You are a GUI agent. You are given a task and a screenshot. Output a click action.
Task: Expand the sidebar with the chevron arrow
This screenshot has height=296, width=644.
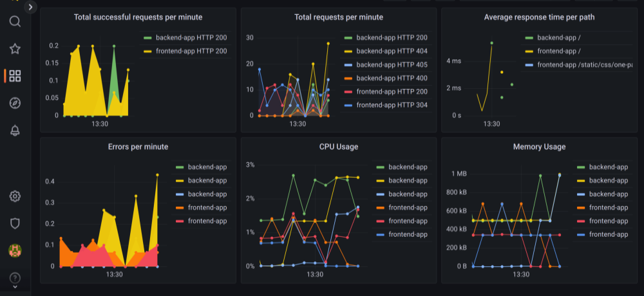point(31,6)
